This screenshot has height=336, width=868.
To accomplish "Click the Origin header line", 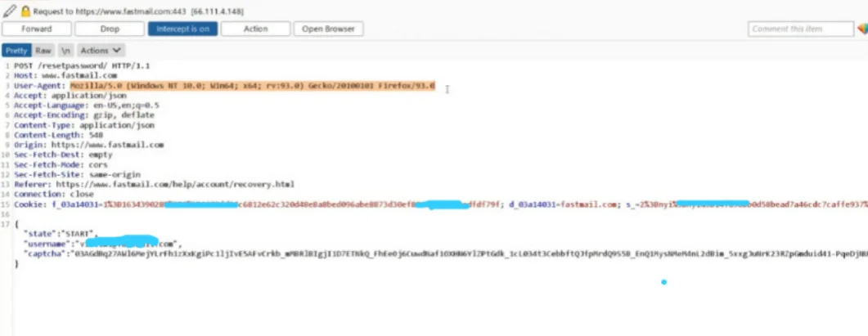I will click(88, 145).
